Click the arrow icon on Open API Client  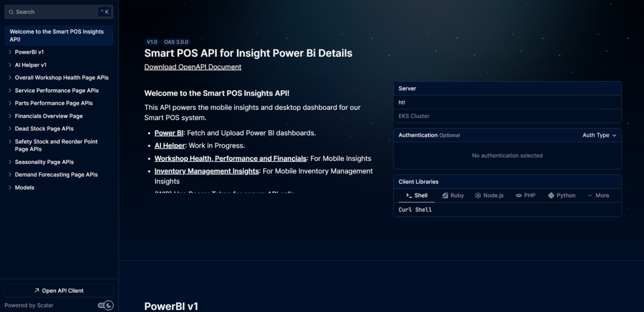(37, 291)
